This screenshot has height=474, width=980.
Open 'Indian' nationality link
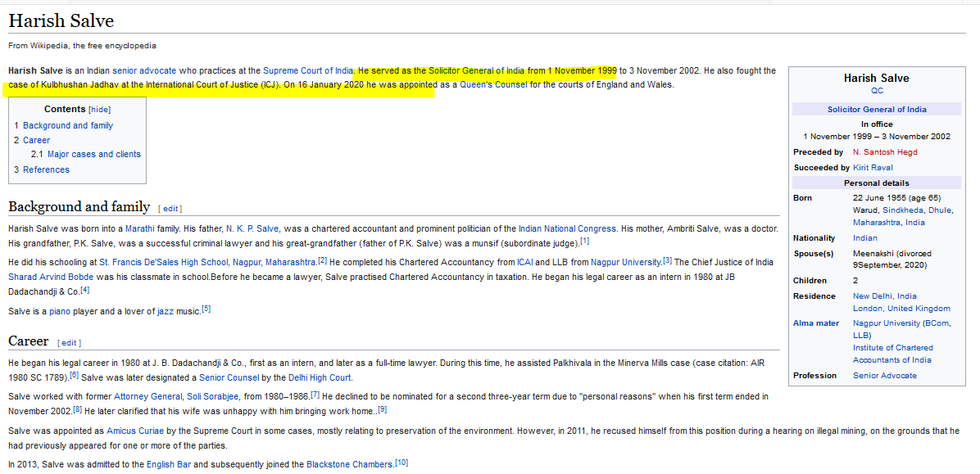865,238
